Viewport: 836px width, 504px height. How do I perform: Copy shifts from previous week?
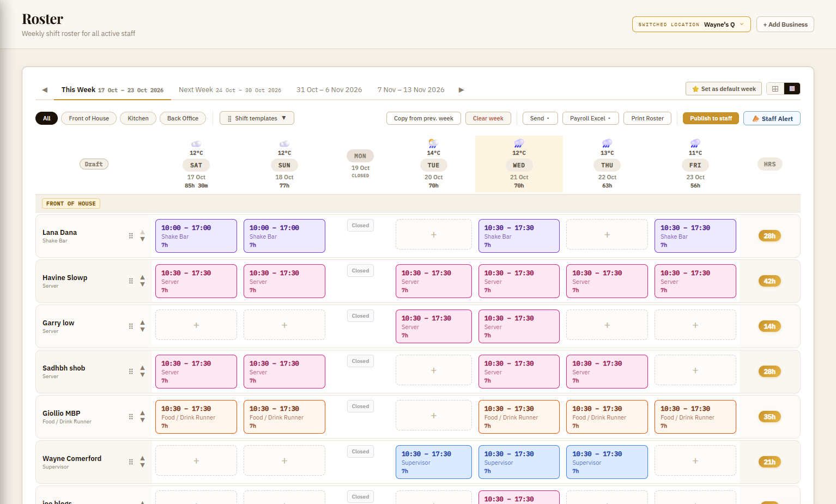pyautogui.click(x=423, y=118)
